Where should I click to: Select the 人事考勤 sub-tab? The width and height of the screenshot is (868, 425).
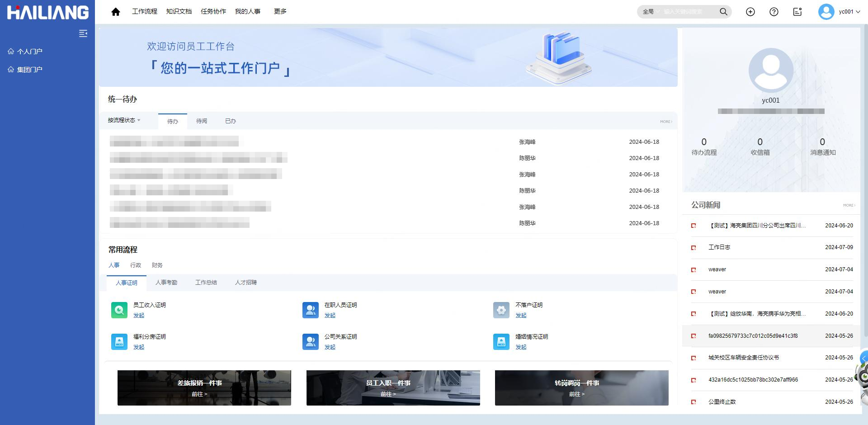pyautogui.click(x=166, y=283)
